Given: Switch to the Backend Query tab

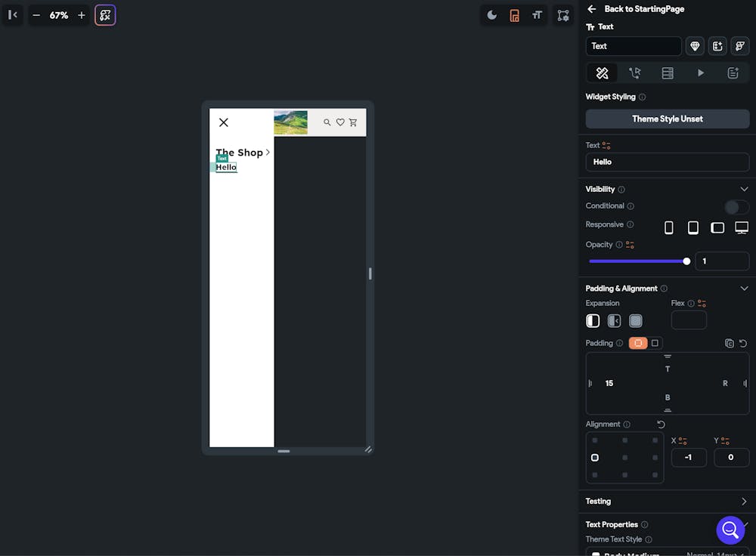Looking at the screenshot, I should 668,73.
